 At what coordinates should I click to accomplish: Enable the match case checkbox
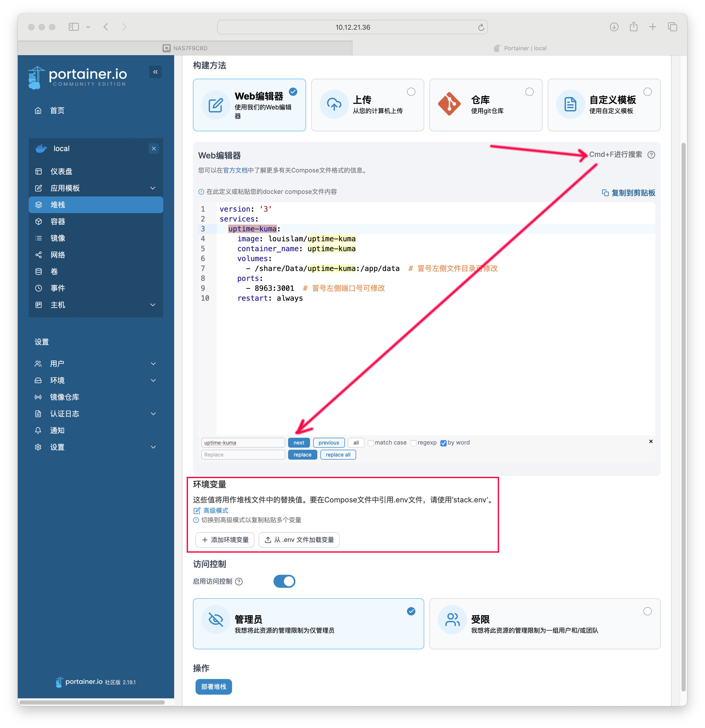click(x=370, y=443)
